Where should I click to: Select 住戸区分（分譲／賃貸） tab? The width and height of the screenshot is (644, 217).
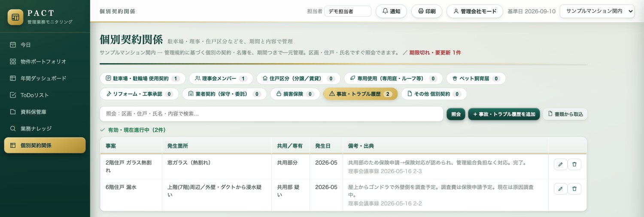pyautogui.click(x=298, y=79)
